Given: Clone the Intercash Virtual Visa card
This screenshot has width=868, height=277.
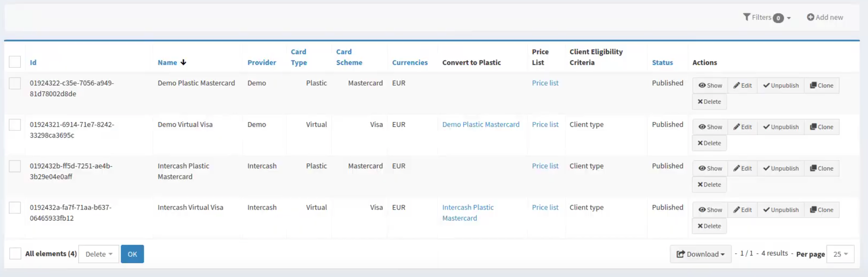Looking at the screenshot, I should (x=822, y=210).
